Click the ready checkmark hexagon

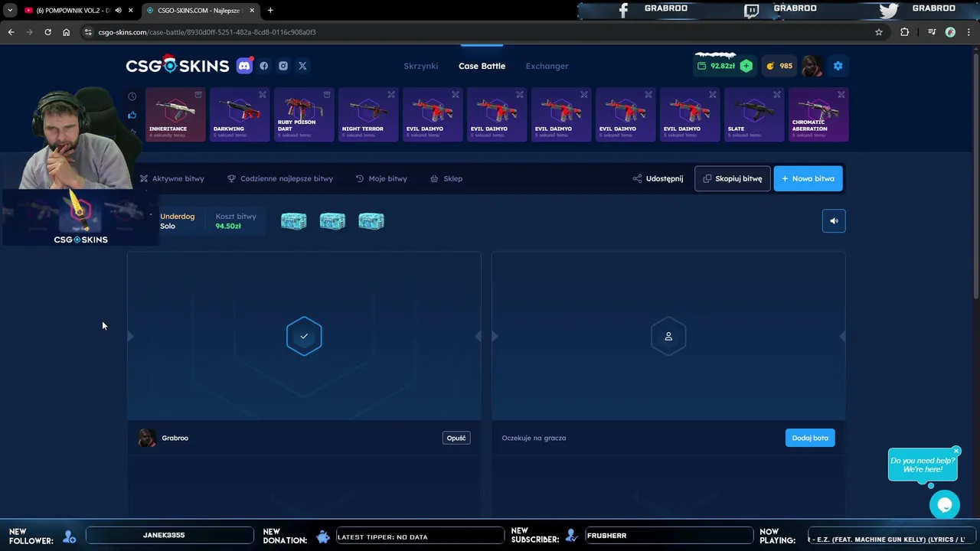point(304,336)
